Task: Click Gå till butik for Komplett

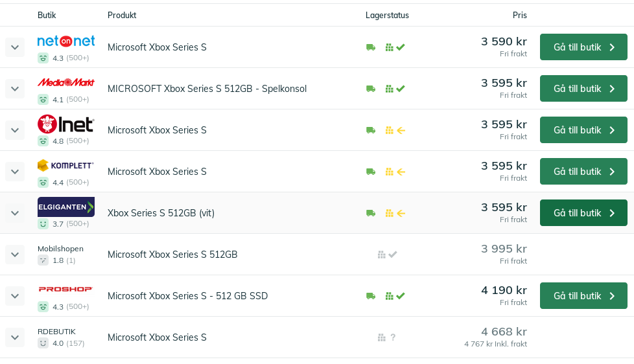Action: click(x=583, y=172)
